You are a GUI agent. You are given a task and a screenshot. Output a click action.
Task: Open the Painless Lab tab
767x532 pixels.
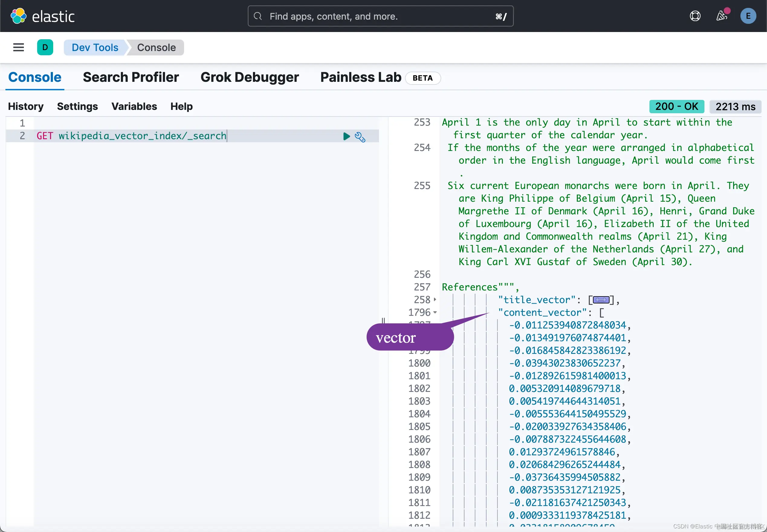361,77
